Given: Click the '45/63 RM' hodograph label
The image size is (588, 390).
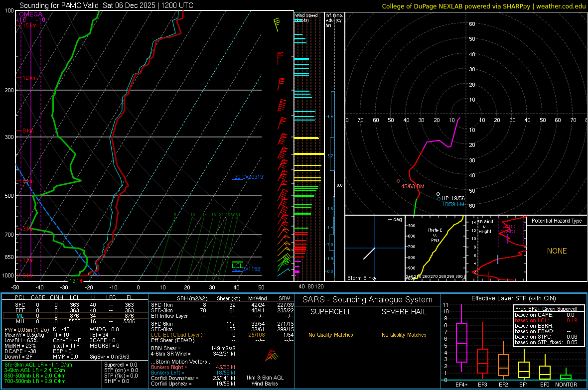Looking at the screenshot, I should pos(413,186).
